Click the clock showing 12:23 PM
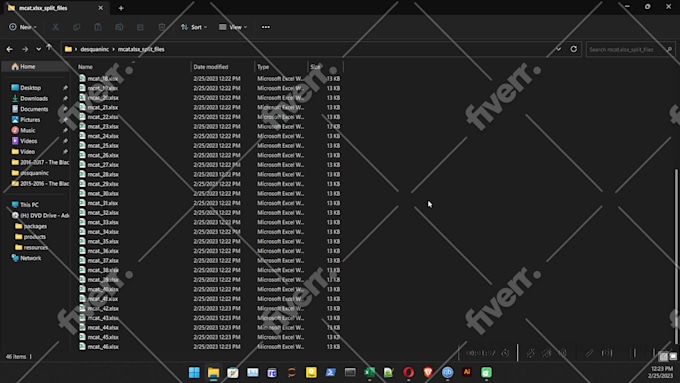Image resolution: width=680 pixels, height=383 pixels. tap(662, 368)
